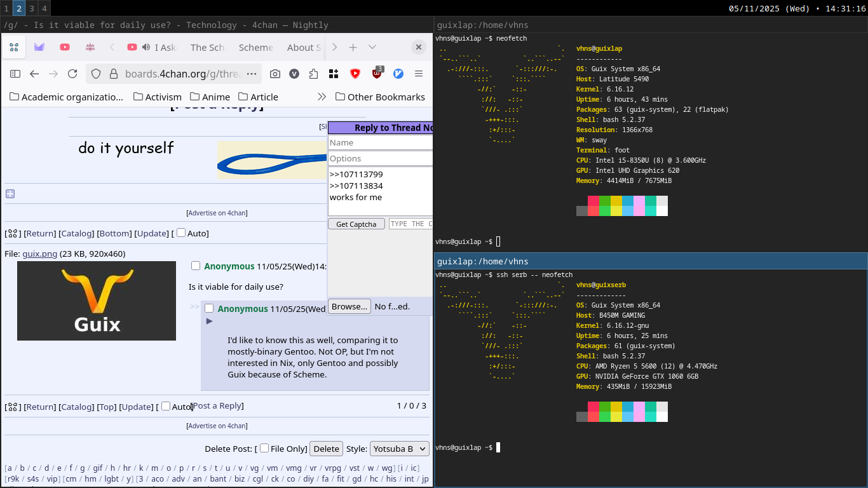Click the Delete post button

point(327,449)
